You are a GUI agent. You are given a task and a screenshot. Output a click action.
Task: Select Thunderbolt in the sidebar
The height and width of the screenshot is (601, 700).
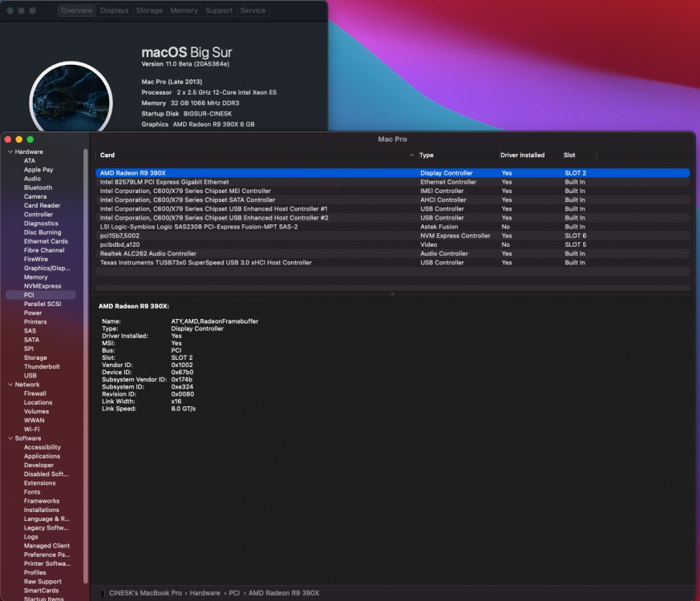[42, 367]
